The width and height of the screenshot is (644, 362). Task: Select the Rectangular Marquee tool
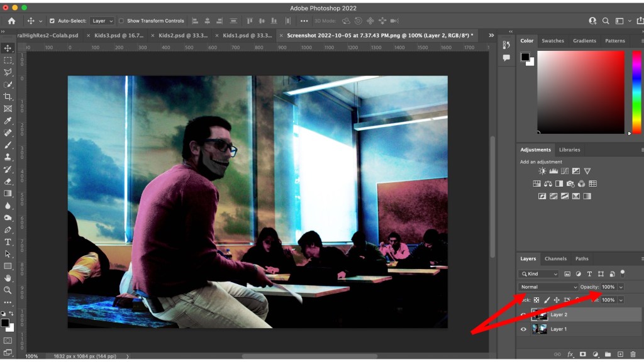coord(8,60)
